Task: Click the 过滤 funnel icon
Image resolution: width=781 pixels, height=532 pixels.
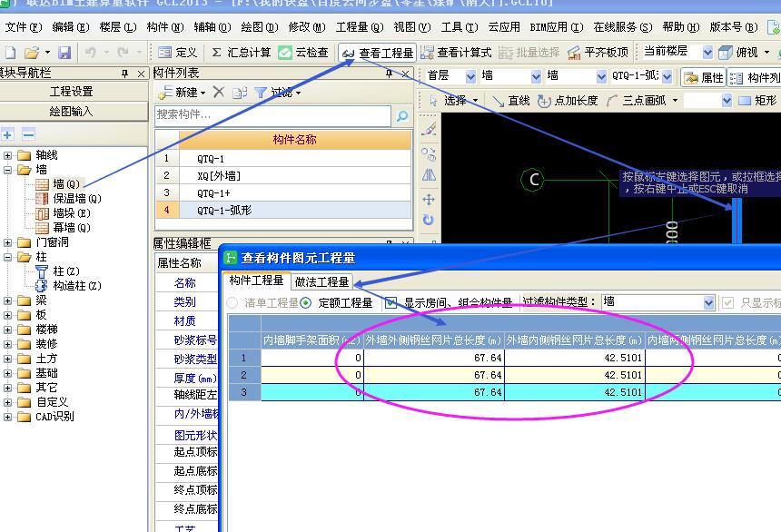Action: click(261, 93)
